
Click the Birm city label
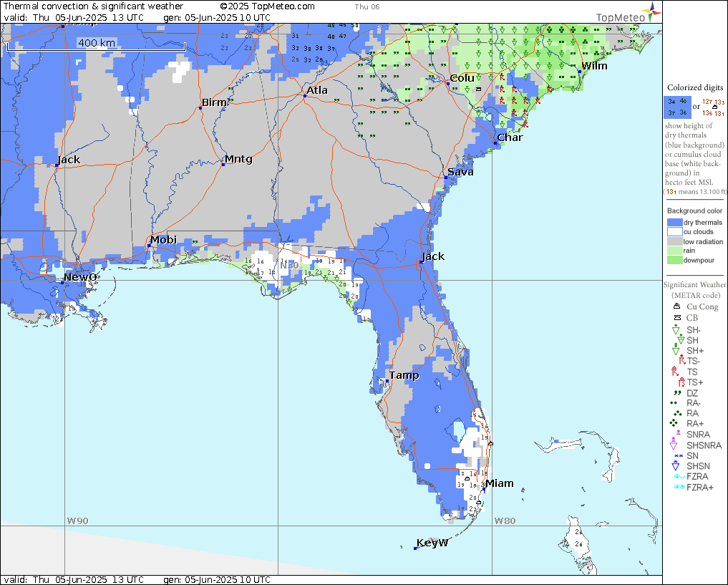coord(214,102)
